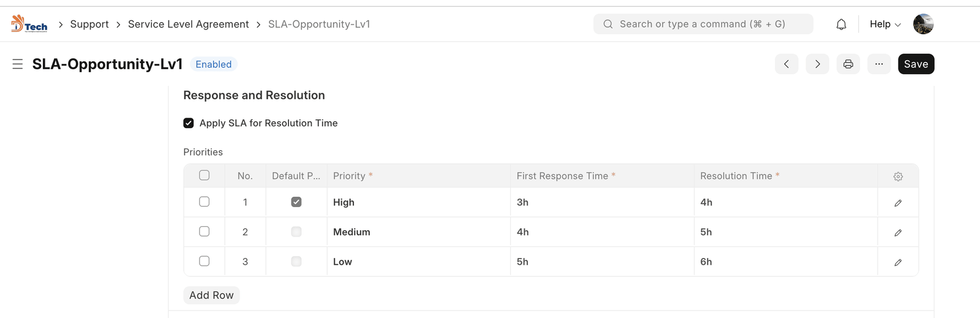Click the DTech logo home icon
980x318 pixels.
[29, 24]
